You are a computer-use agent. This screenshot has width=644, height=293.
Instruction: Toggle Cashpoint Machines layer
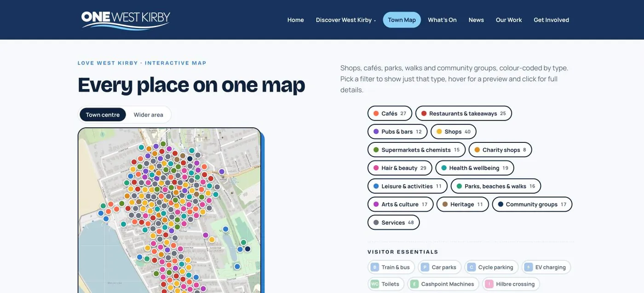point(443,284)
